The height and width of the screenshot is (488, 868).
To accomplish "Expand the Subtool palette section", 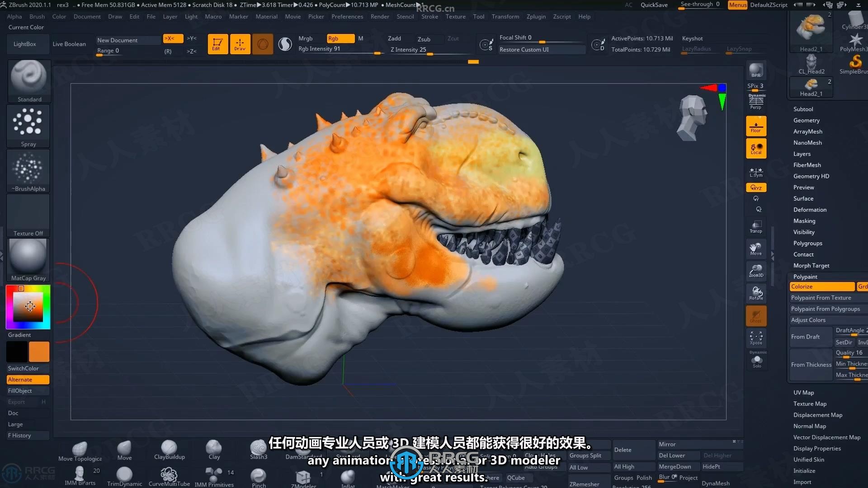I will 803,109.
